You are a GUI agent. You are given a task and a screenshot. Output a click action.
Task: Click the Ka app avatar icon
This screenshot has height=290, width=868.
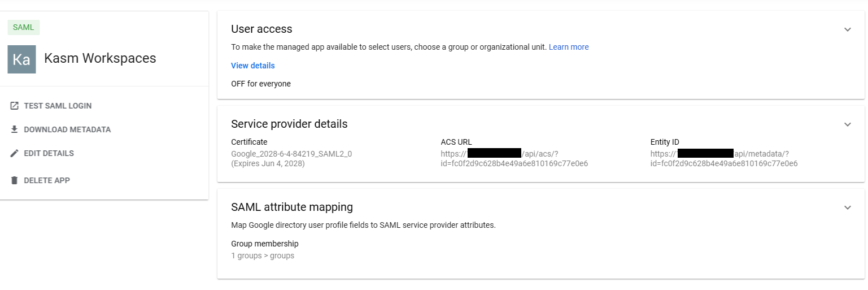[21, 59]
